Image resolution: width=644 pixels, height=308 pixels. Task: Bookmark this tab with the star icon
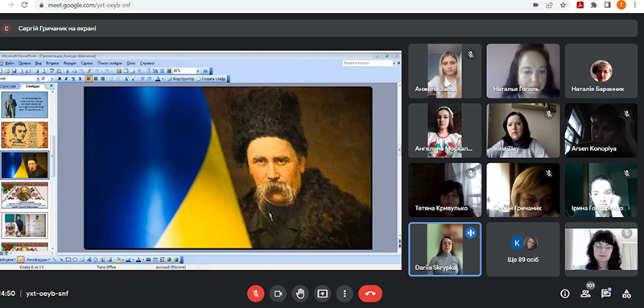(563, 5)
